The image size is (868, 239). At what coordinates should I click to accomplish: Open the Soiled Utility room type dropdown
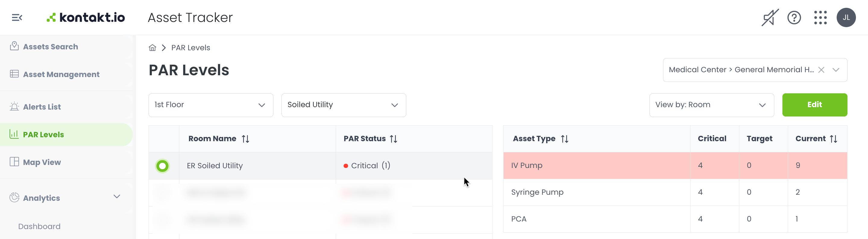point(343,105)
